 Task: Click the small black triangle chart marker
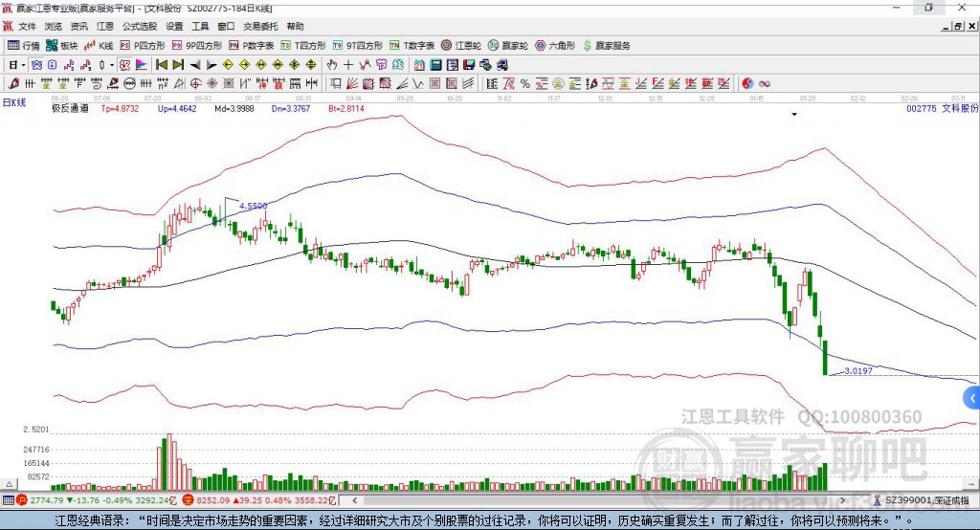[x=794, y=115]
